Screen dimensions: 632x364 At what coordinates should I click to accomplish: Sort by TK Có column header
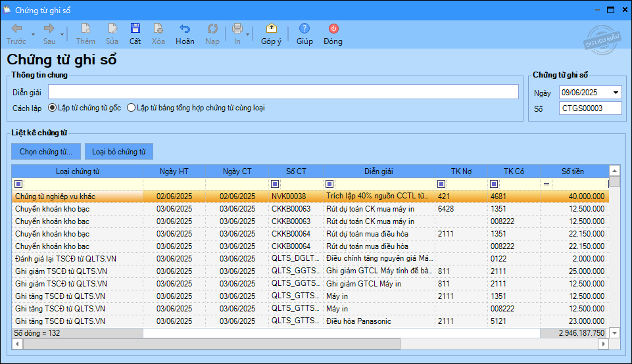(x=514, y=171)
